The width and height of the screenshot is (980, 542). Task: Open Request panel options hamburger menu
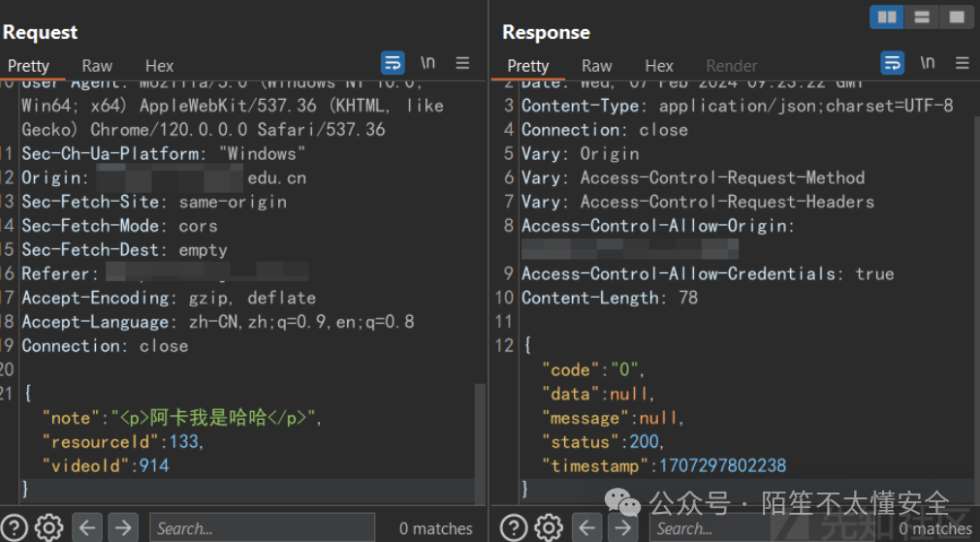(462, 62)
